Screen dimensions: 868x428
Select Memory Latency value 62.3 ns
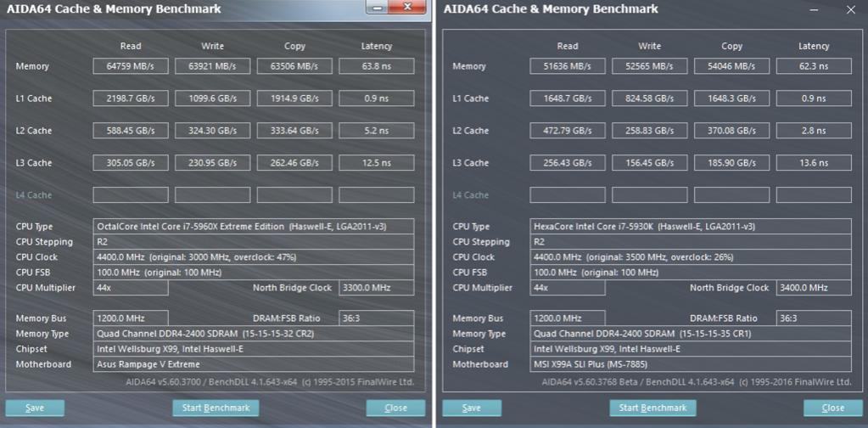click(x=814, y=66)
